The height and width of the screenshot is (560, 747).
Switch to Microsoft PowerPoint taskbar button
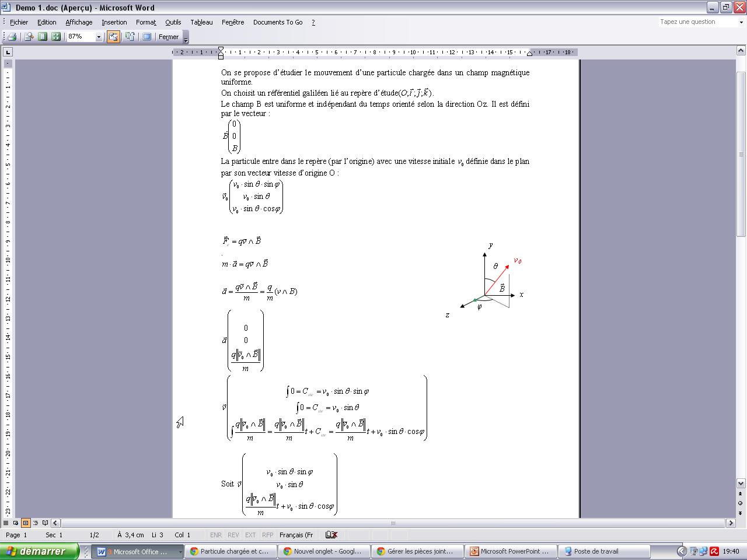coord(512,551)
